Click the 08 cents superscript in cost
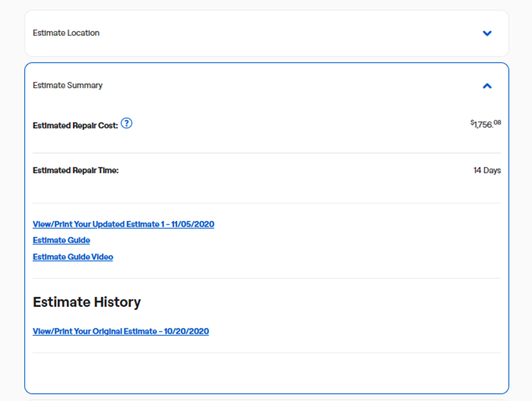The image size is (532, 401). tap(497, 123)
